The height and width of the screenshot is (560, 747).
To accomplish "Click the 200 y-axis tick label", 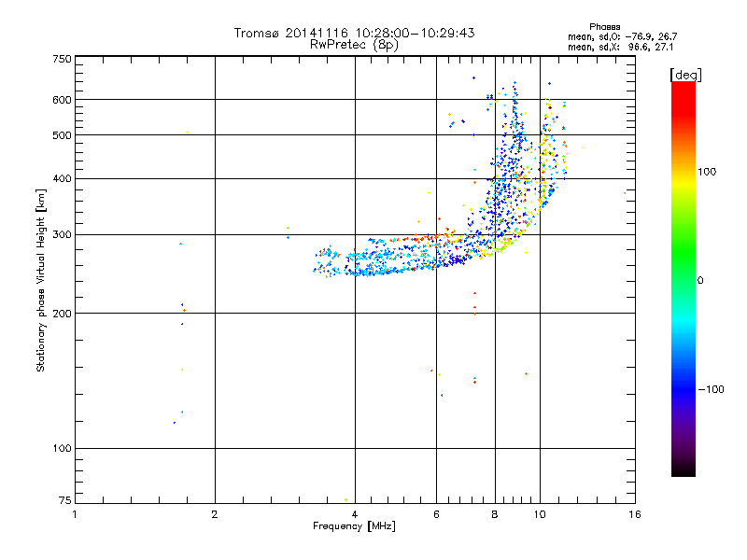I will (63, 314).
